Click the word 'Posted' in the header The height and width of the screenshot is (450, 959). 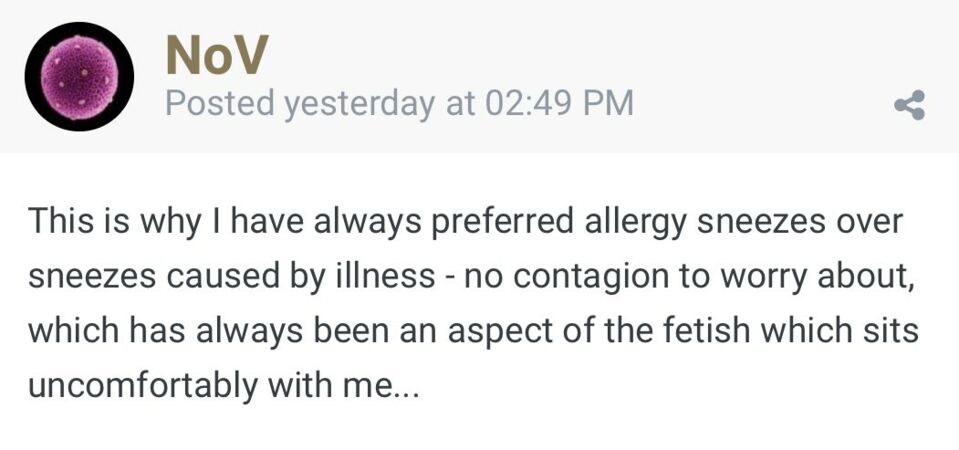(x=220, y=103)
